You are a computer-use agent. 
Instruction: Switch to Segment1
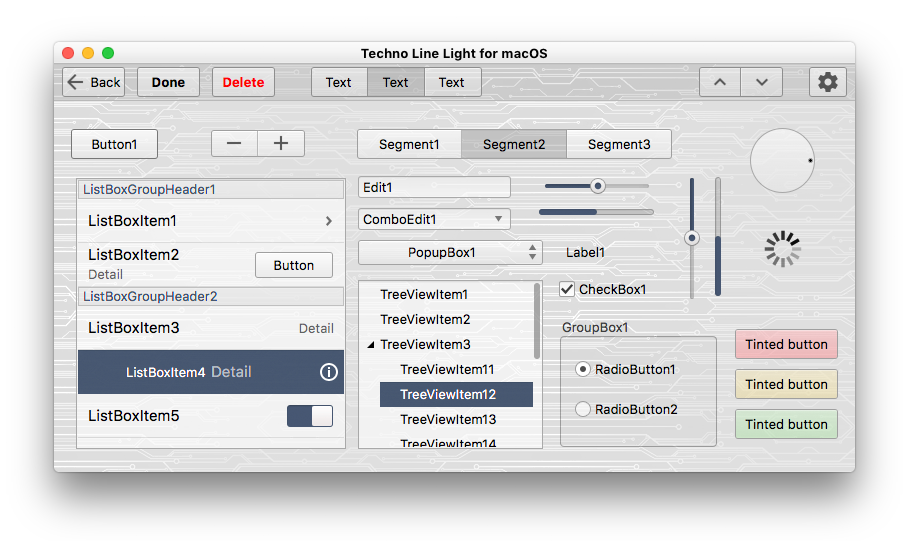click(x=410, y=144)
